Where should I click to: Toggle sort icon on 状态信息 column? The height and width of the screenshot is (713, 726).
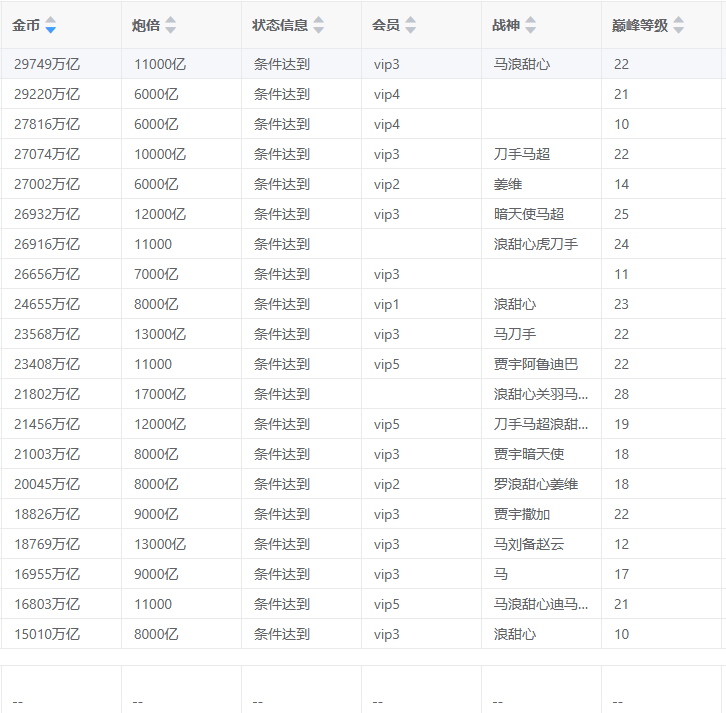318,25
